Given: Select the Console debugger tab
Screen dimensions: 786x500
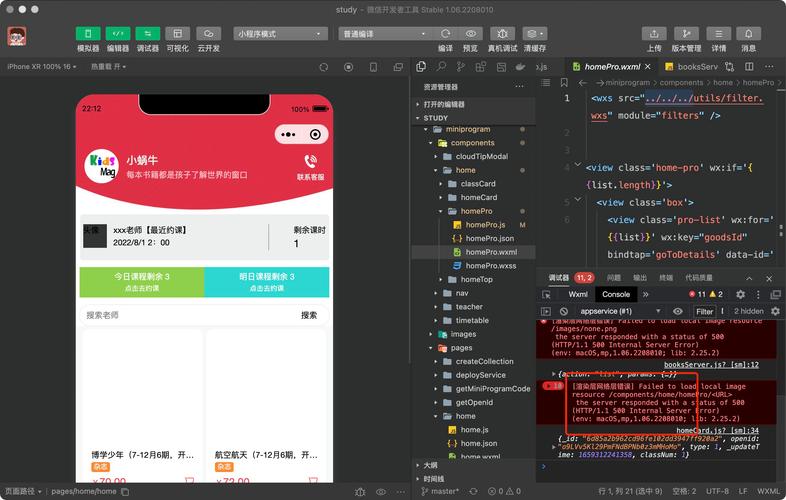Looking at the screenshot, I should click(x=616, y=294).
